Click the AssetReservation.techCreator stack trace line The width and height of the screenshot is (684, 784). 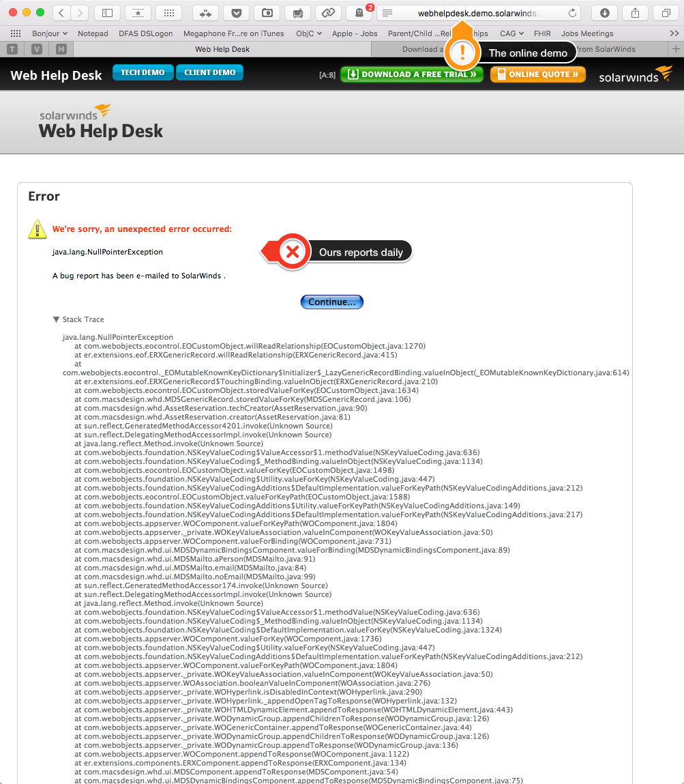pos(221,408)
